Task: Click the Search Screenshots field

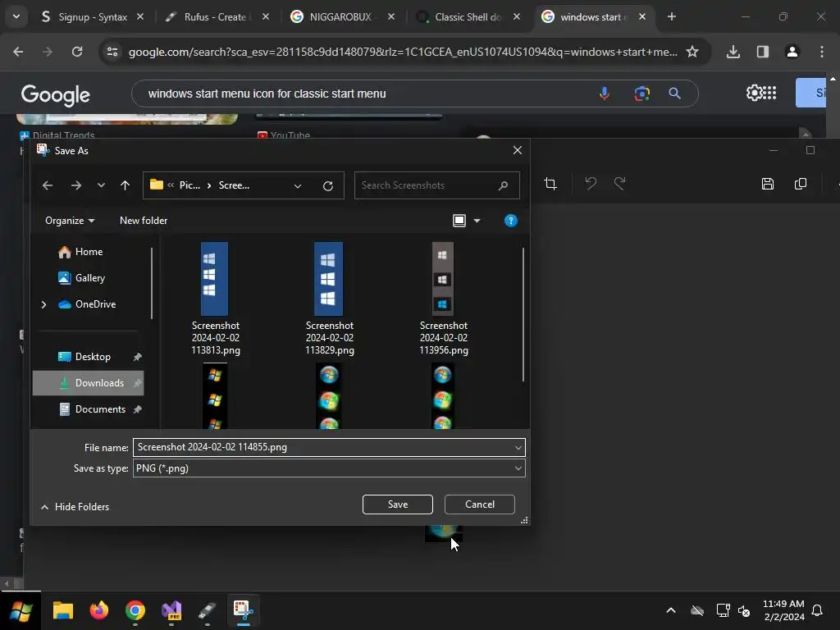Action: 436,185
